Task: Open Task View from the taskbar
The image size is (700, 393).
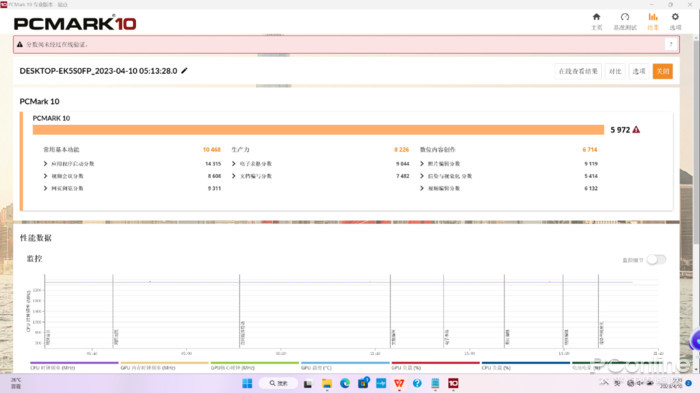Action: [x=308, y=384]
